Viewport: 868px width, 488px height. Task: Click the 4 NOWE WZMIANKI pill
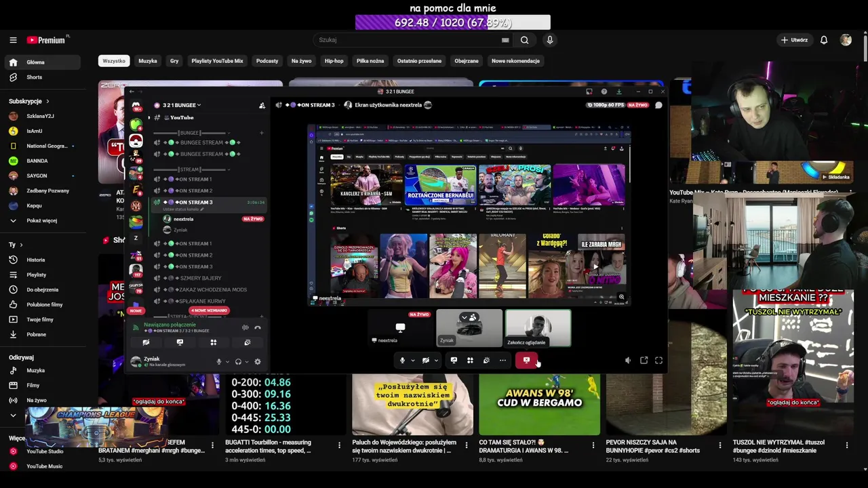209,310
